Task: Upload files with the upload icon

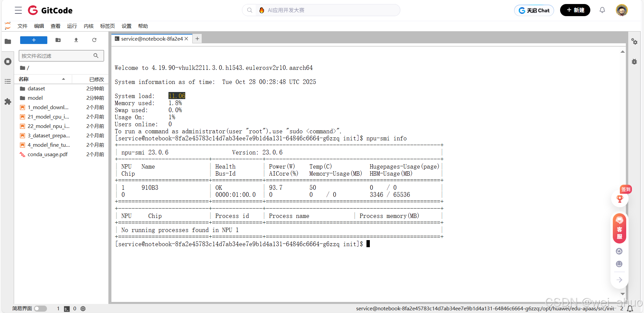Action: 76,40
